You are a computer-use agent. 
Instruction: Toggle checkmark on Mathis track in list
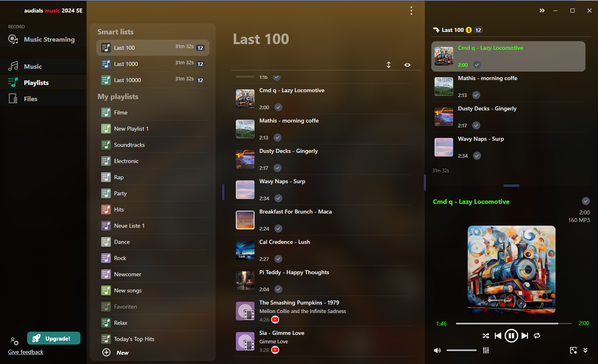[278, 138]
